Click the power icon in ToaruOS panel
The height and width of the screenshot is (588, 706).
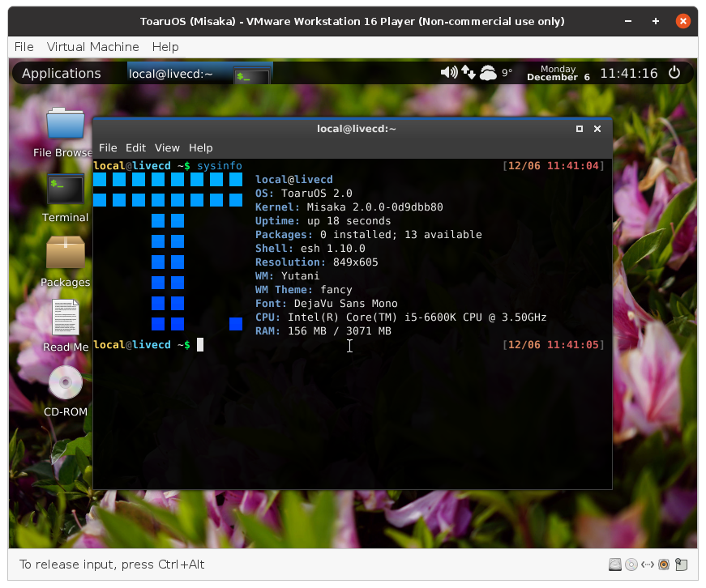(x=674, y=72)
